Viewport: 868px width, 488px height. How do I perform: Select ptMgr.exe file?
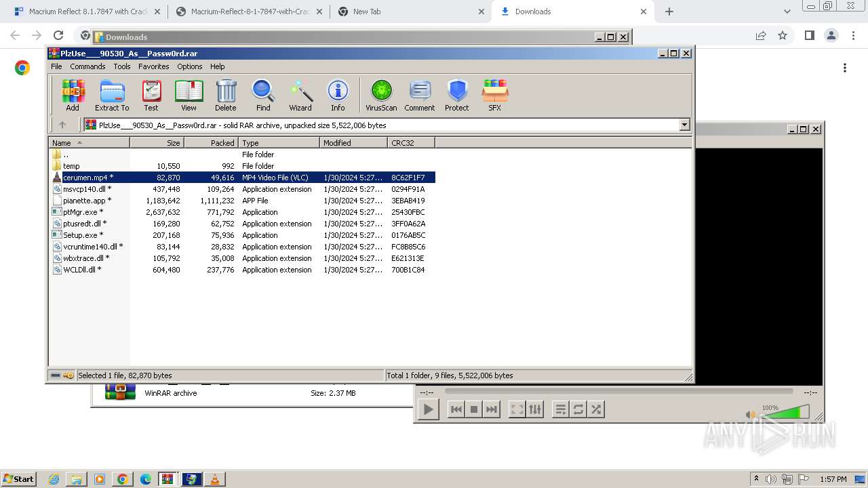pyautogui.click(x=243, y=212)
